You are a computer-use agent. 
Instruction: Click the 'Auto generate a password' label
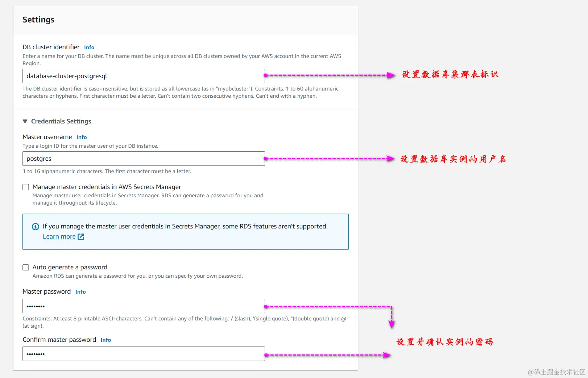(x=70, y=267)
